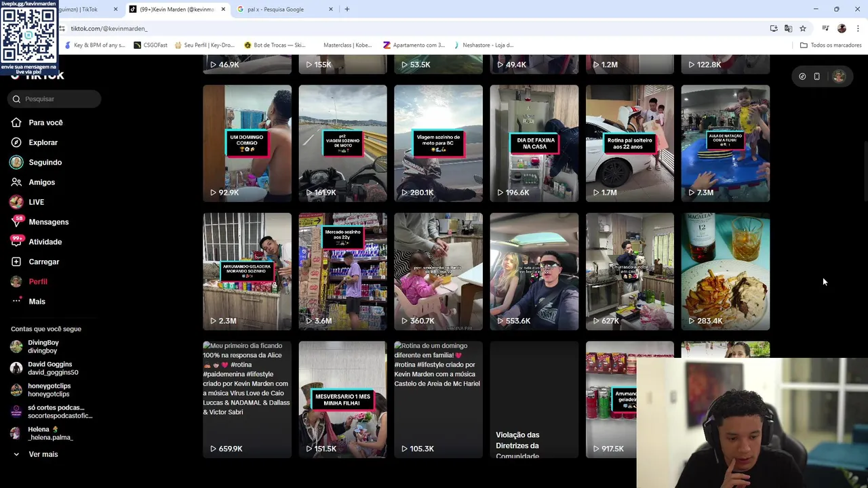Play MESVERSARIO 1 MES MINHA FILHA video
868x488 pixels.
(x=342, y=399)
